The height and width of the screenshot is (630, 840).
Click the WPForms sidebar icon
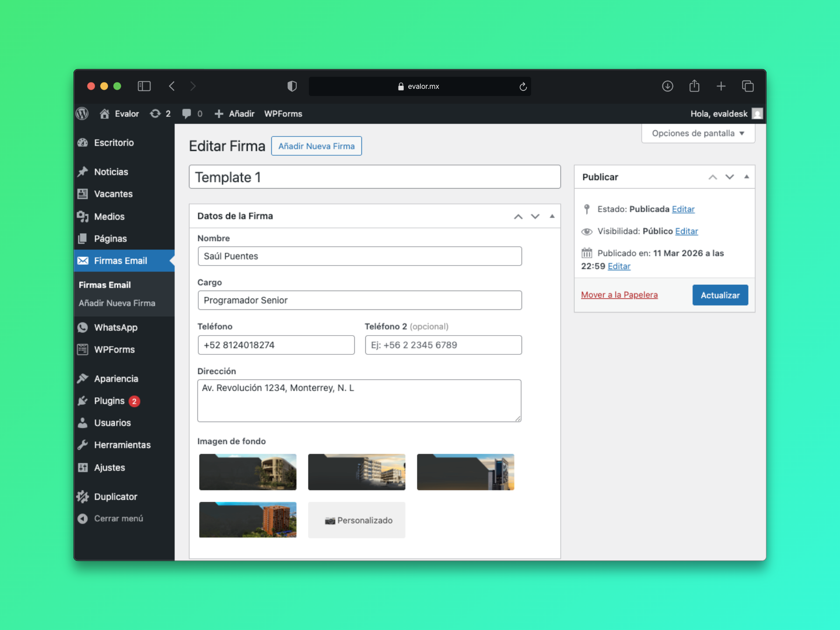(x=83, y=350)
